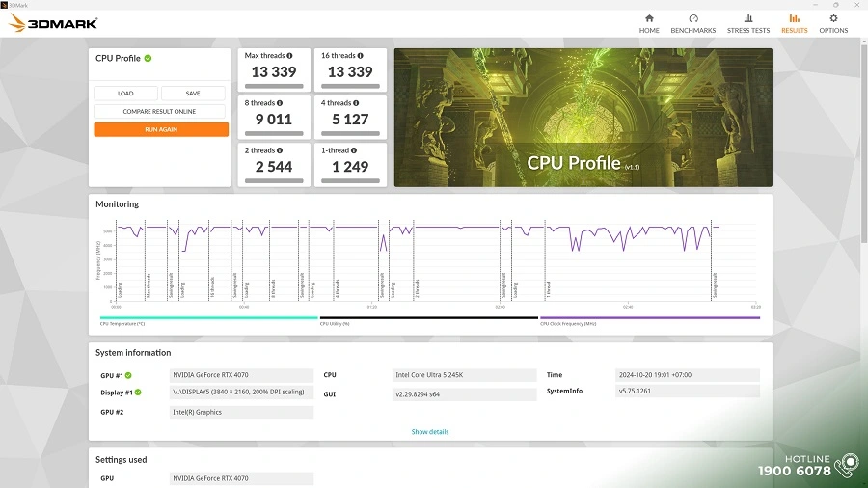Image resolution: width=868 pixels, height=488 pixels.
Task: Click the 3DMark logo
Action: (53, 23)
